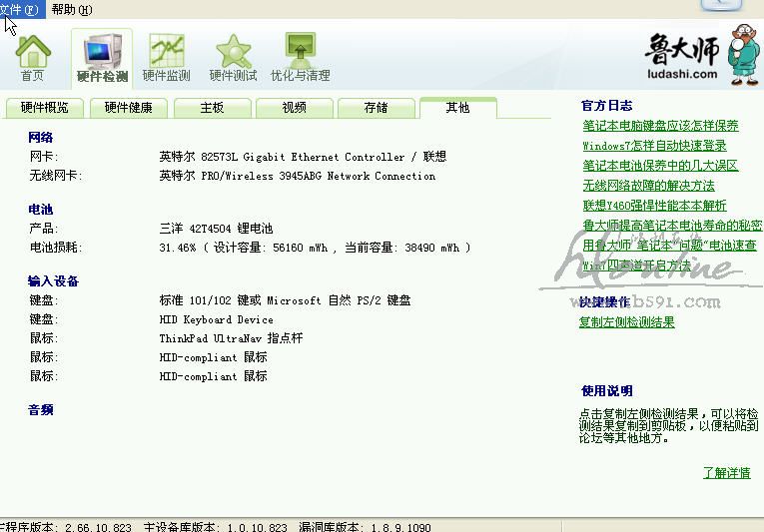Select the 其他 tab
Screen dimensions: 764x532
pyautogui.click(x=458, y=108)
